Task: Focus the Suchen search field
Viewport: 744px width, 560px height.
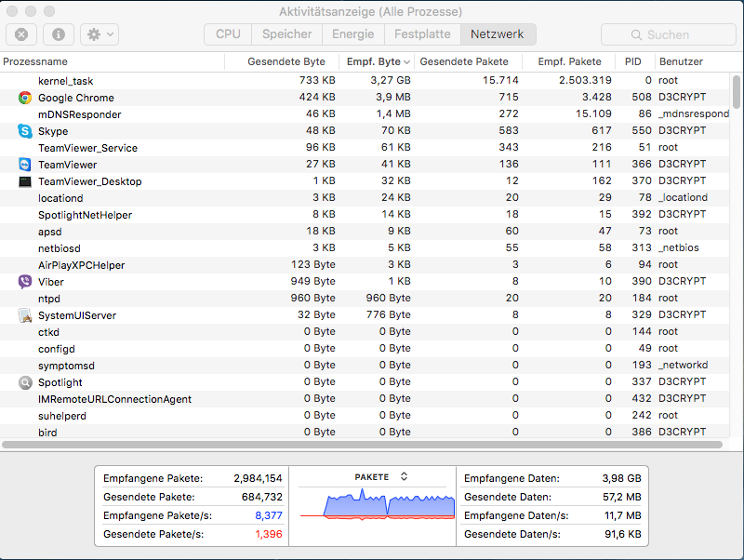Action: [x=669, y=34]
